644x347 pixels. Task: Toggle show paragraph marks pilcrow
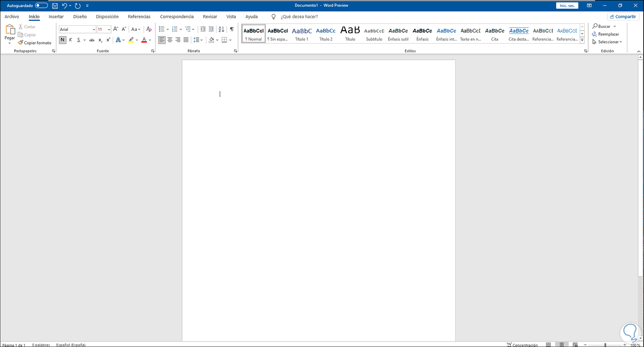pos(232,29)
